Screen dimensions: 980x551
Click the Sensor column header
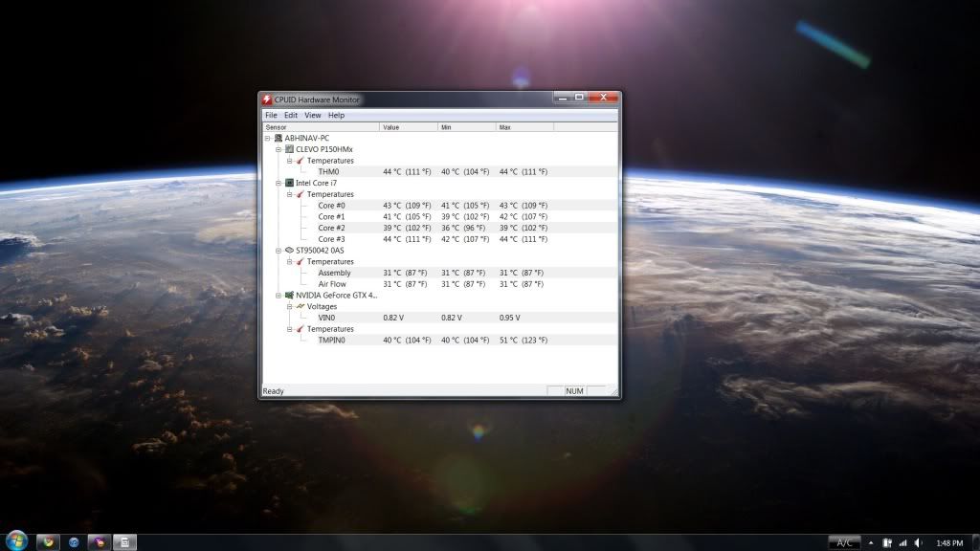[321, 127]
